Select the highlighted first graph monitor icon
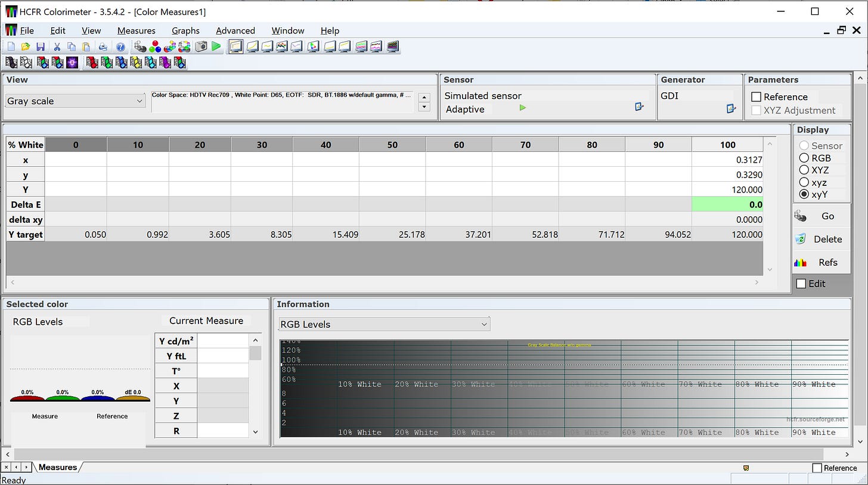The height and width of the screenshot is (485, 868). point(235,46)
